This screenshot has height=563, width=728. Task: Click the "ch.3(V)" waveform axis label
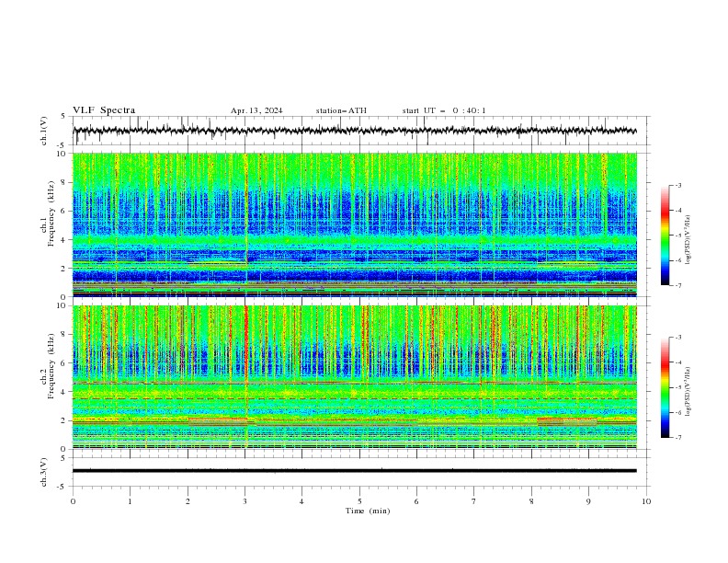click(44, 472)
